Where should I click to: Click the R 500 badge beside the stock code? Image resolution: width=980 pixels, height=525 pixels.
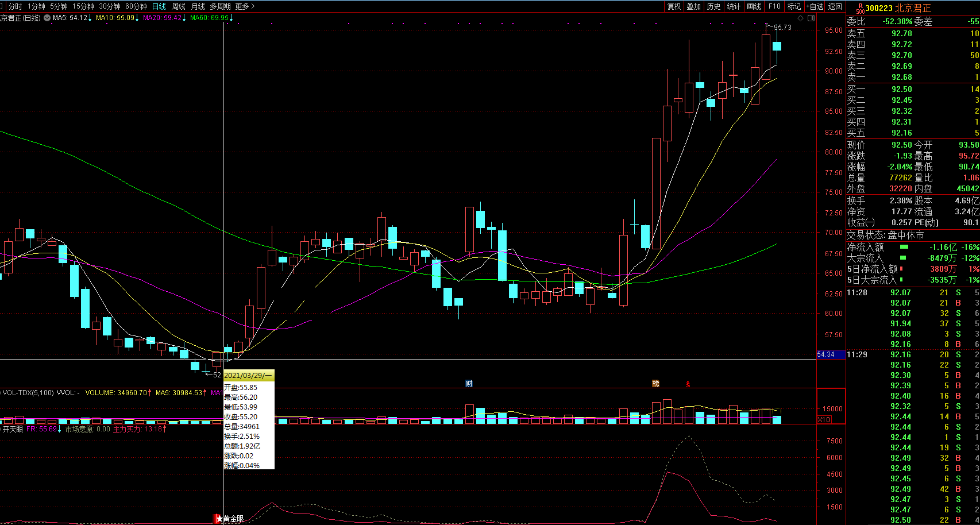(860, 8)
